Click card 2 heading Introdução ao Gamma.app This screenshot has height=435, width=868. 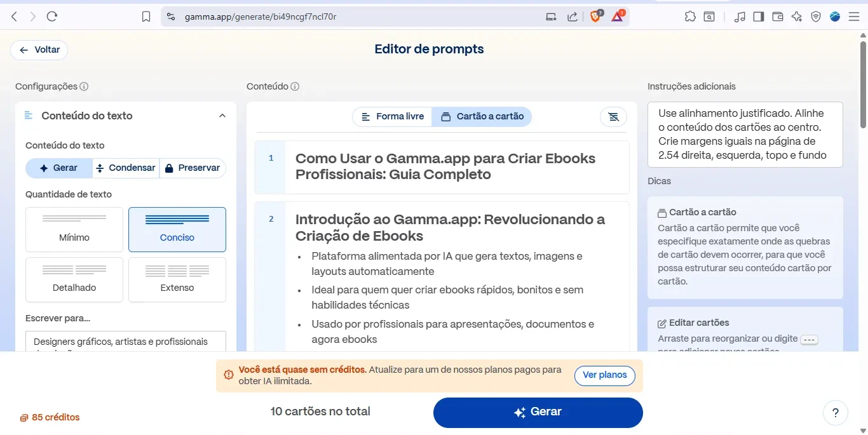click(450, 227)
